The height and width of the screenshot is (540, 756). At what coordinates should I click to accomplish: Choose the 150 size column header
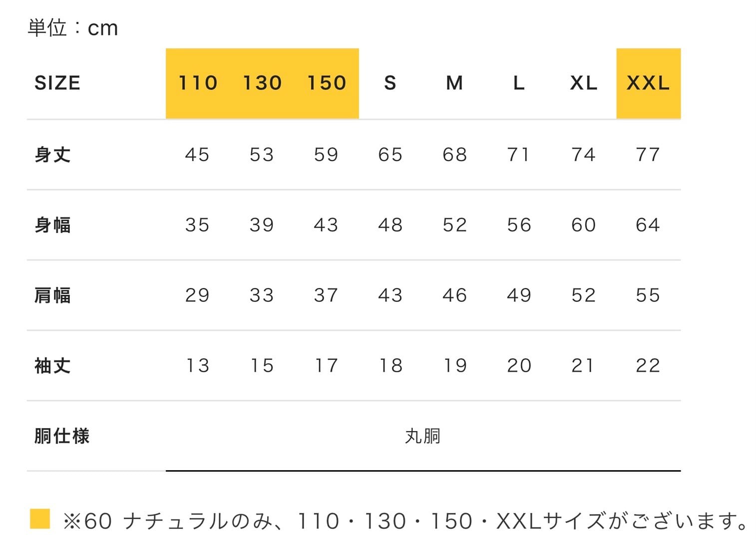(x=327, y=83)
